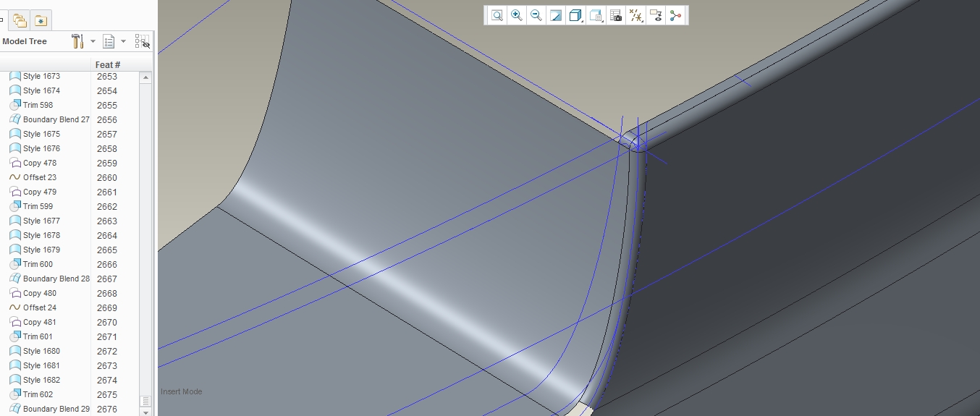Toggle the Annotation Display eye icon

click(656, 15)
